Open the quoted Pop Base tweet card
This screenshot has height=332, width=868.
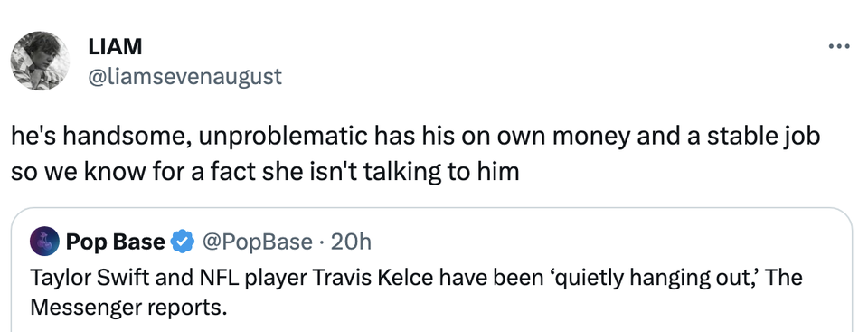432,270
